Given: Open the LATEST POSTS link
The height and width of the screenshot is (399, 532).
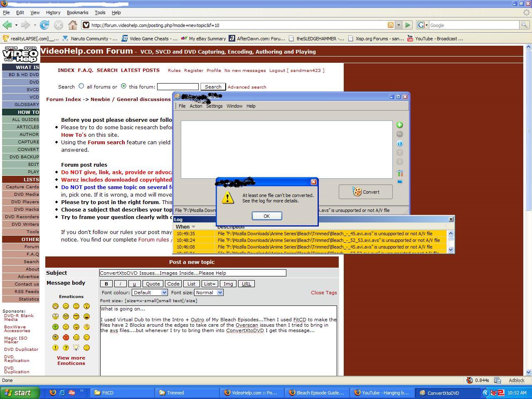Looking at the screenshot, I should tap(140, 70).
